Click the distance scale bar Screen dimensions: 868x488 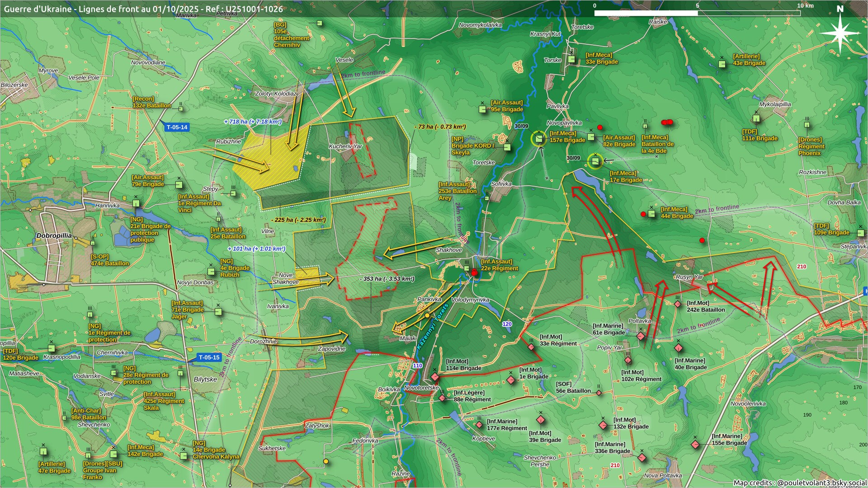click(697, 13)
